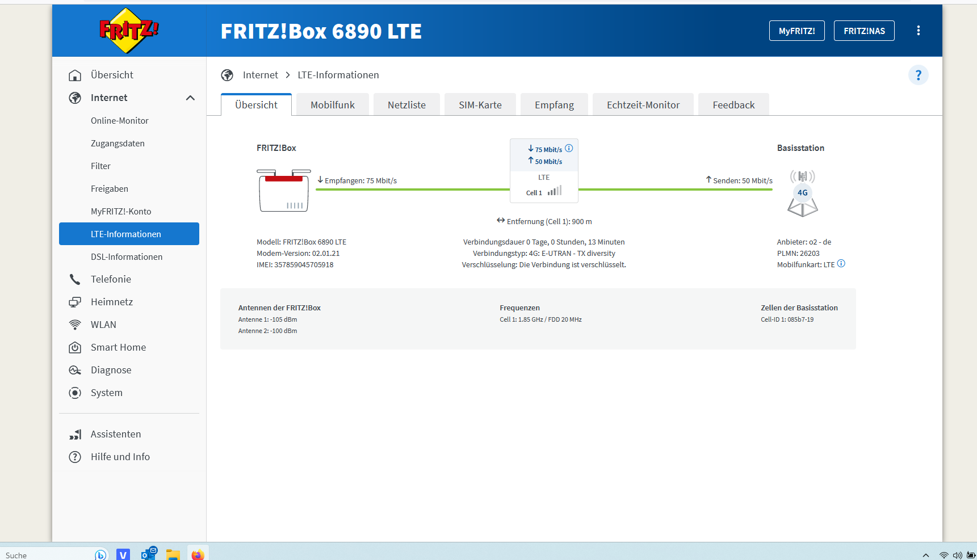
Task: Click the taskbar volume icon
Action: (x=958, y=555)
